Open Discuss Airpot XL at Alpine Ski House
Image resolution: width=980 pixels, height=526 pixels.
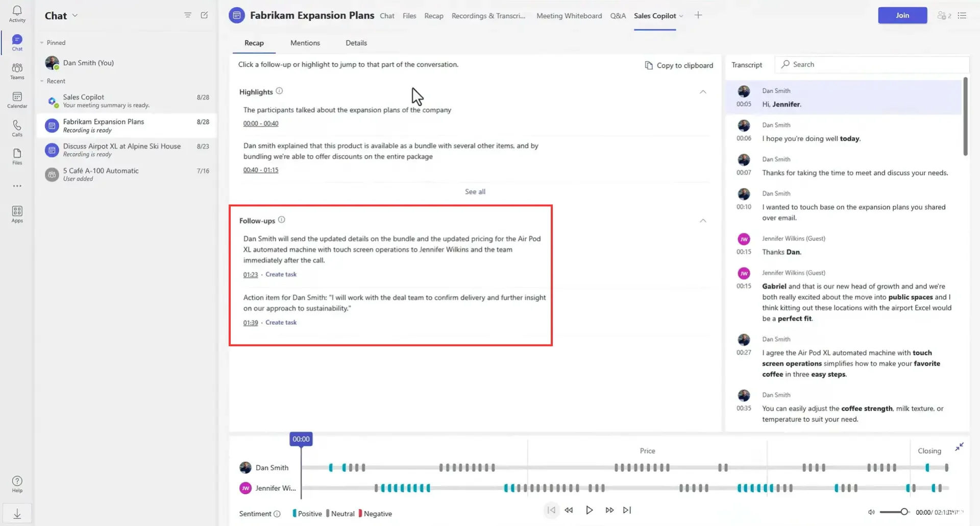127,150
